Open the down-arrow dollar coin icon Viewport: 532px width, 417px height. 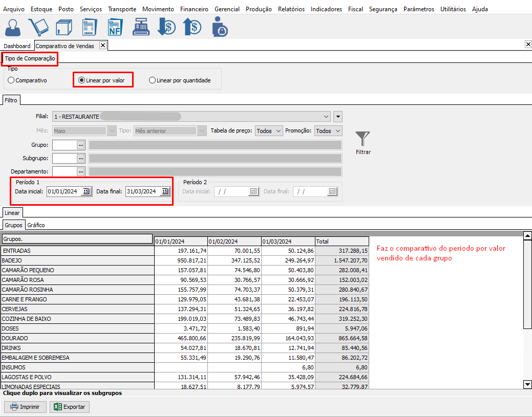point(166,27)
